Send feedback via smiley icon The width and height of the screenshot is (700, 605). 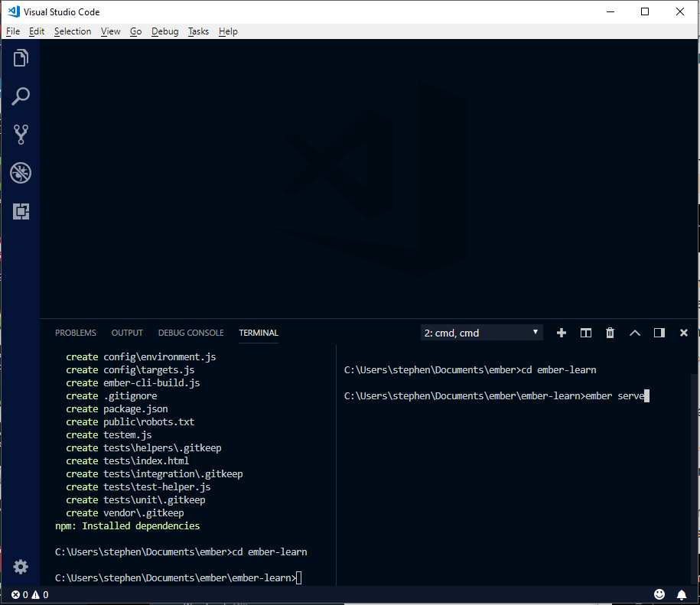point(659,594)
